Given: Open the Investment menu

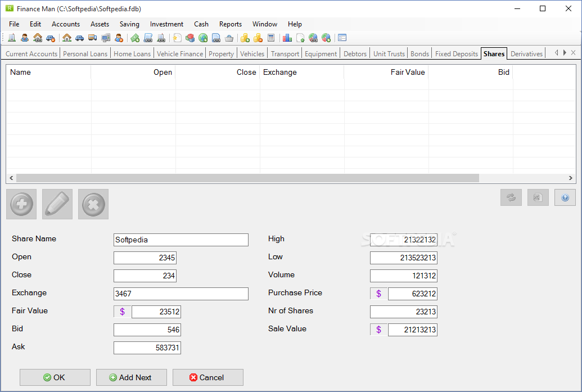Looking at the screenshot, I should pyautogui.click(x=166, y=24).
